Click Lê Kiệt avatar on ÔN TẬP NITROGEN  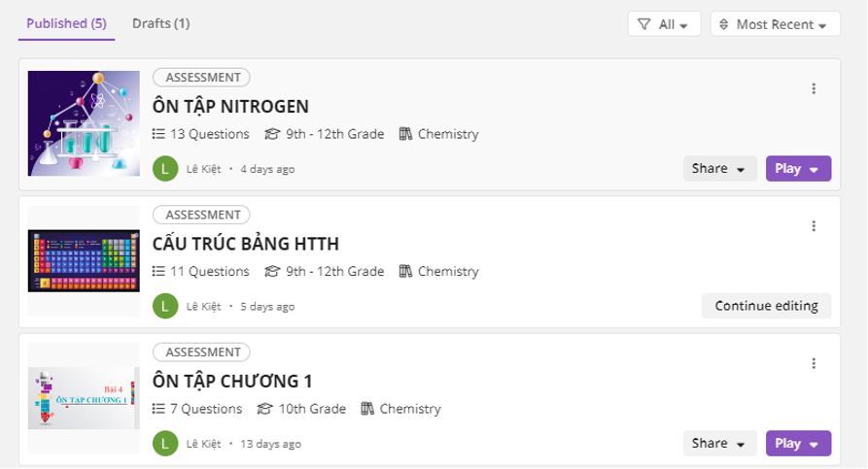(x=165, y=169)
